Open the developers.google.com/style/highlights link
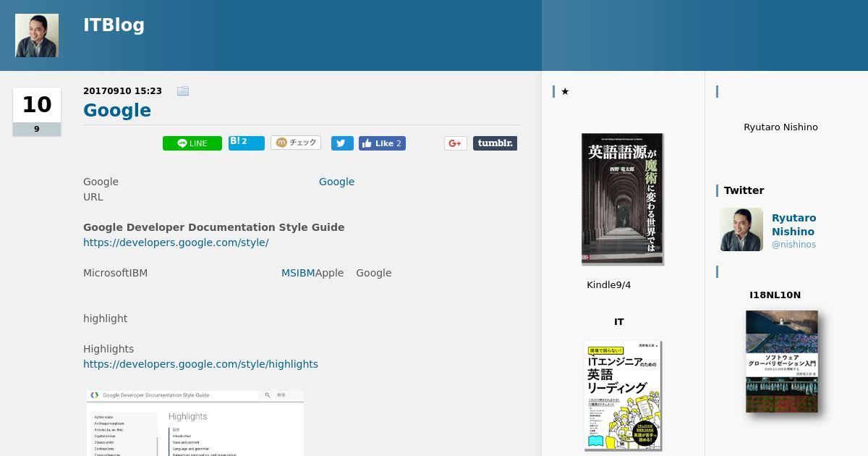 point(200,364)
